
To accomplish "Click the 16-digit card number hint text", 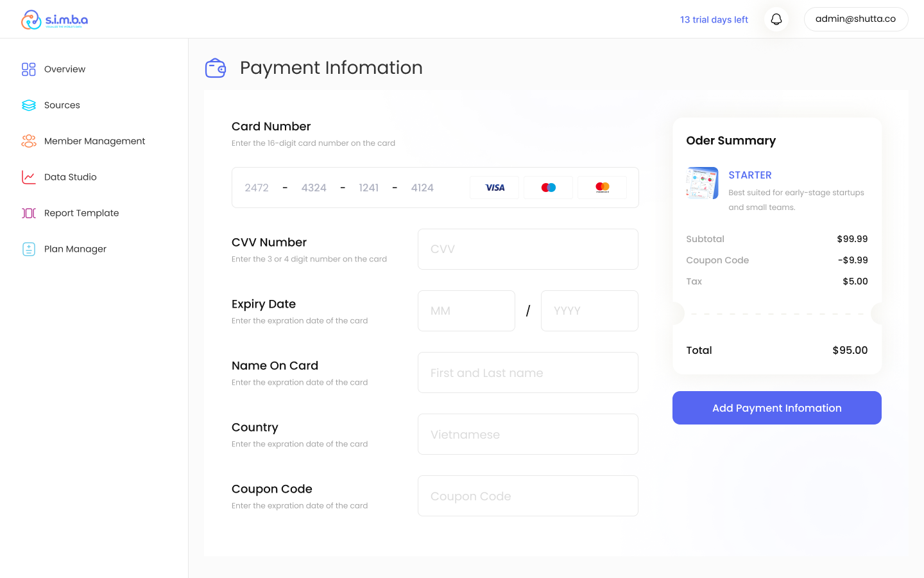I will 313,143.
